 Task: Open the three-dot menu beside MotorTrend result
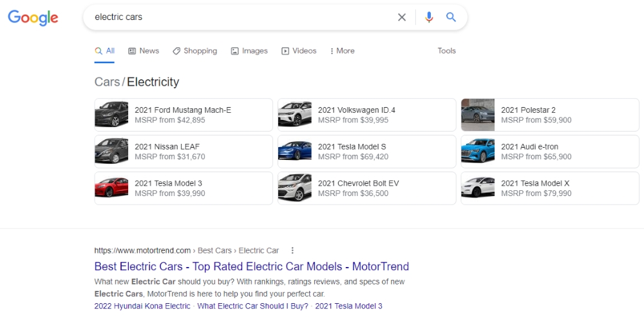click(292, 250)
